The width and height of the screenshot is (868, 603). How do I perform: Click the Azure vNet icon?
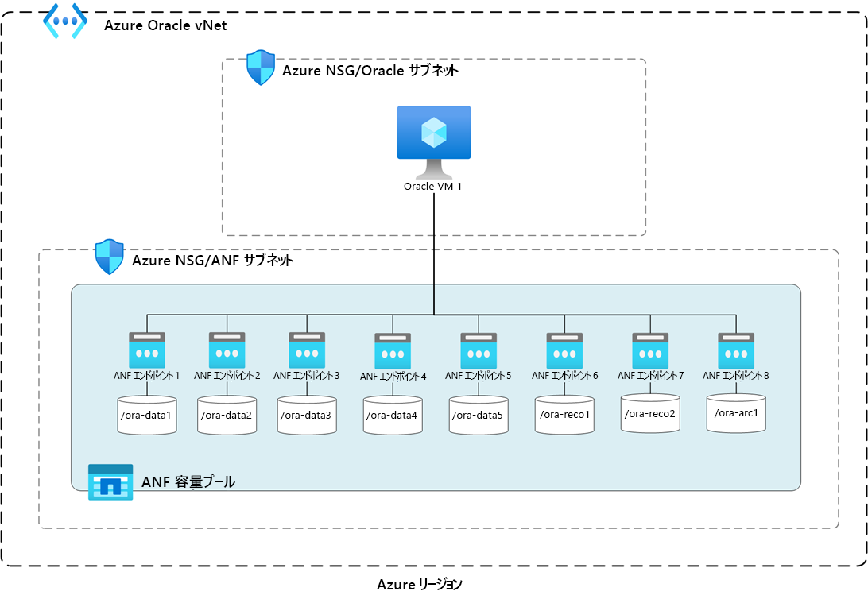pos(65,21)
